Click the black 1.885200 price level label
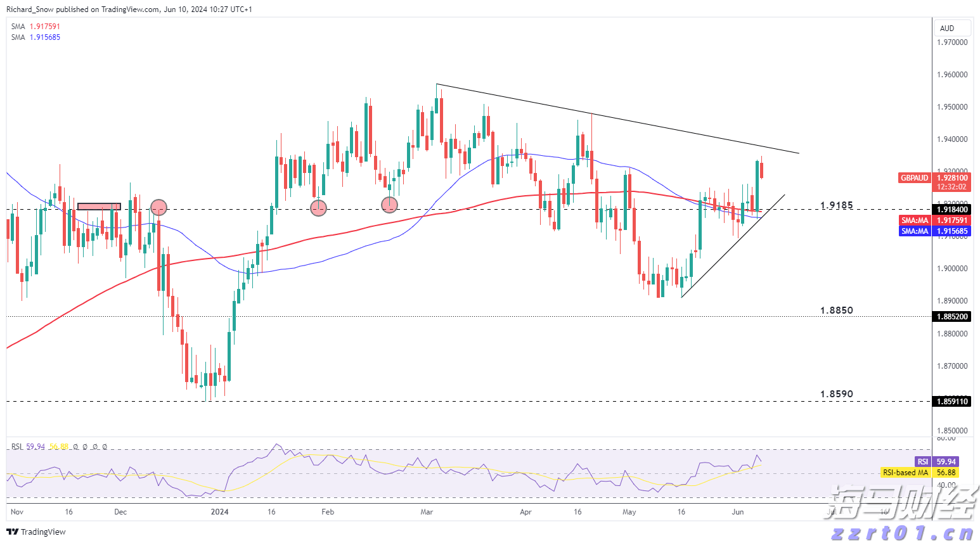Screen dimensions: 980x543 click(951, 317)
